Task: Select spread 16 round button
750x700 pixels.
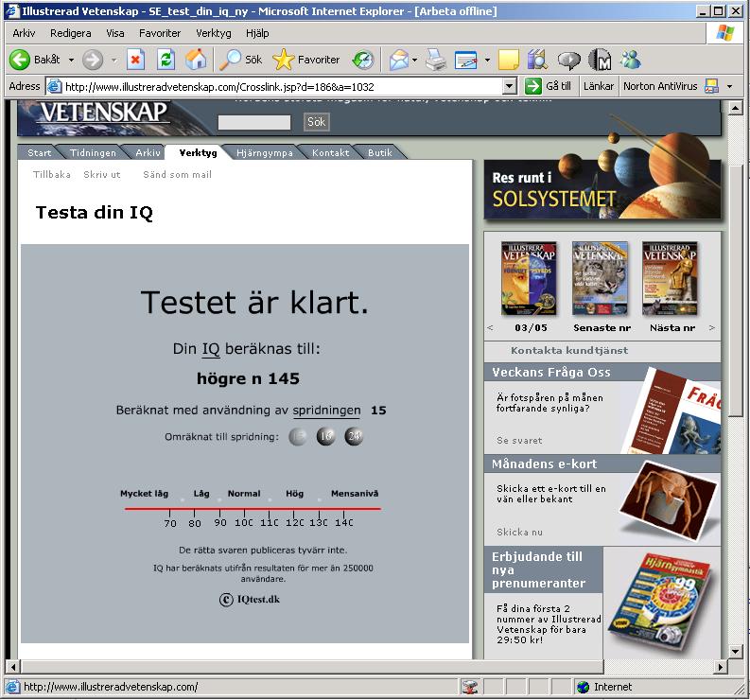Action: click(x=326, y=436)
